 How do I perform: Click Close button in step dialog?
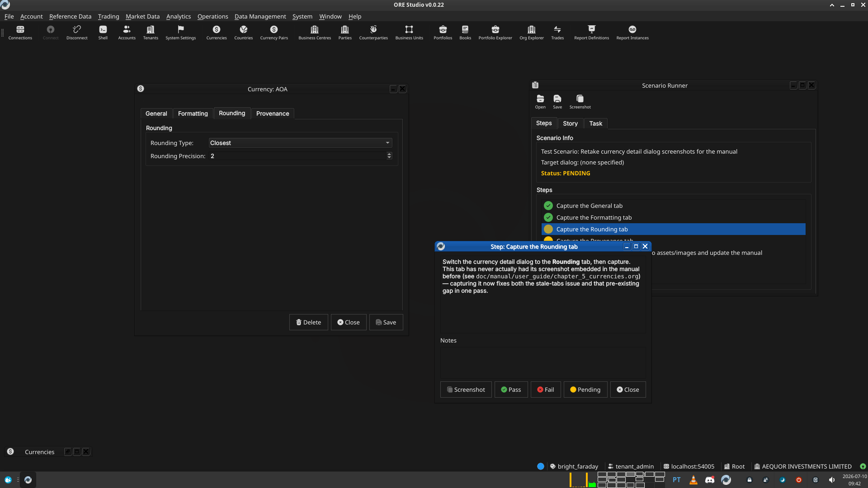pos(628,389)
